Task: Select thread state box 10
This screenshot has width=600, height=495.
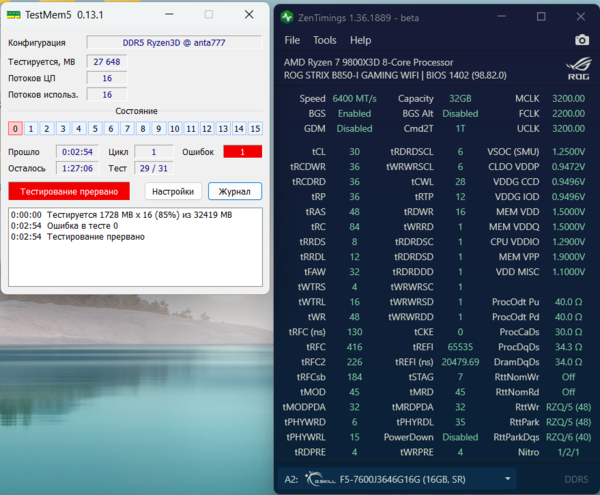Action: 175,129
